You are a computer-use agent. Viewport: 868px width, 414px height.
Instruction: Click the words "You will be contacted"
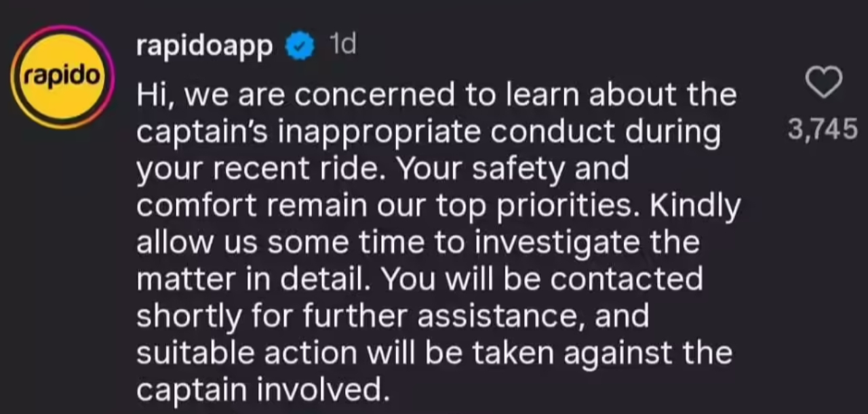[x=542, y=280]
